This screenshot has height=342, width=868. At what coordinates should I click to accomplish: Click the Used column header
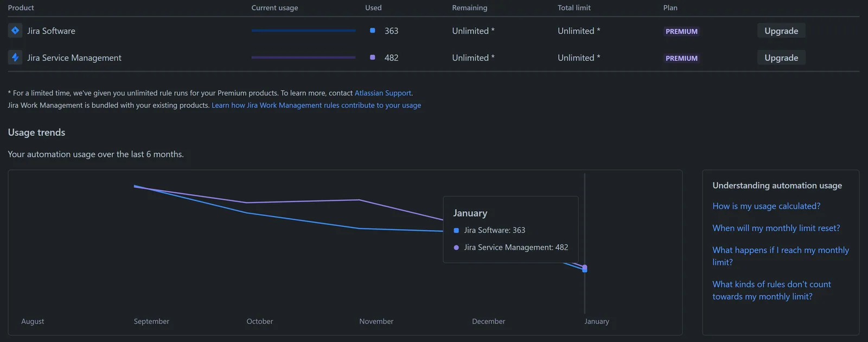point(373,8)
